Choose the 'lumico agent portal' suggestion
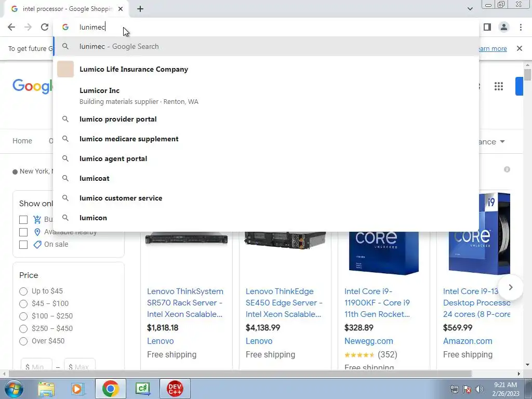 coord(266,158)
